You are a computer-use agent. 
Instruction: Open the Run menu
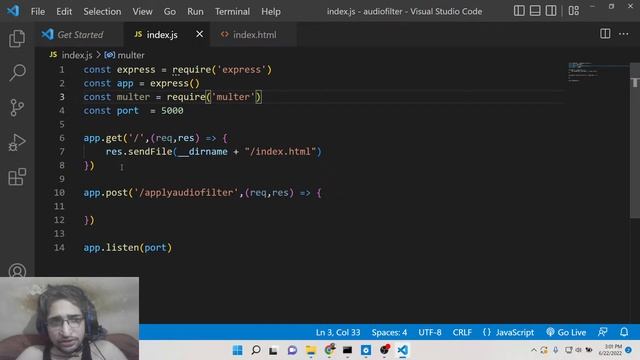click(x=195, y=11)
